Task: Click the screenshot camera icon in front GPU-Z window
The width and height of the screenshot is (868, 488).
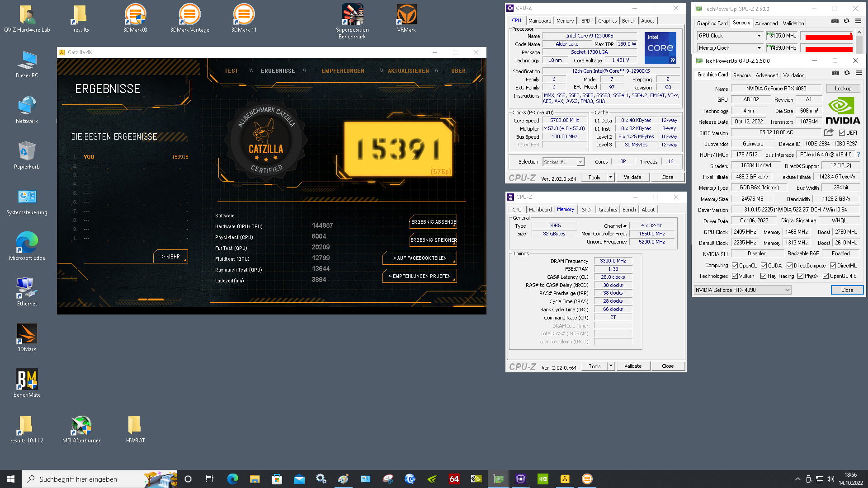Action: [x=835, y=73]
